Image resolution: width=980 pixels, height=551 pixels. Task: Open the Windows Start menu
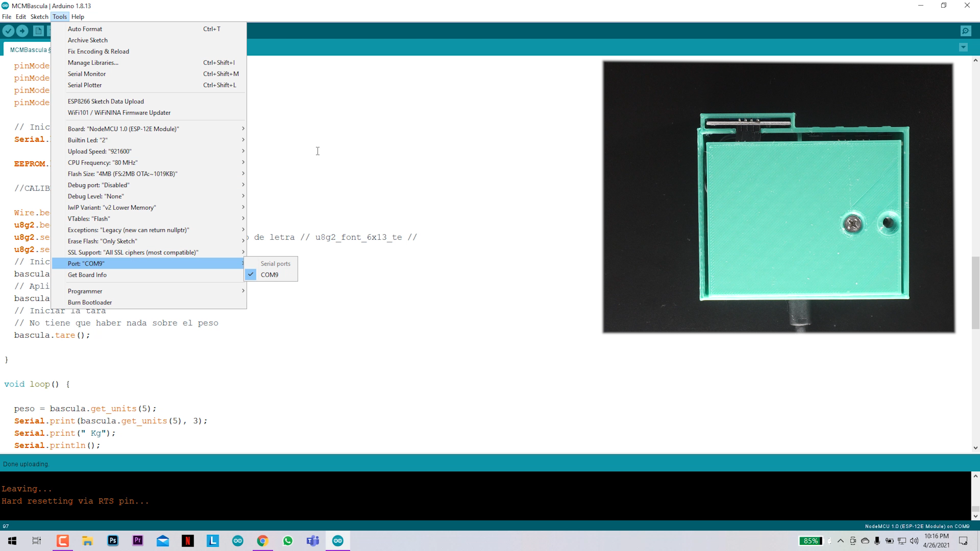click(x=12, y=540)
